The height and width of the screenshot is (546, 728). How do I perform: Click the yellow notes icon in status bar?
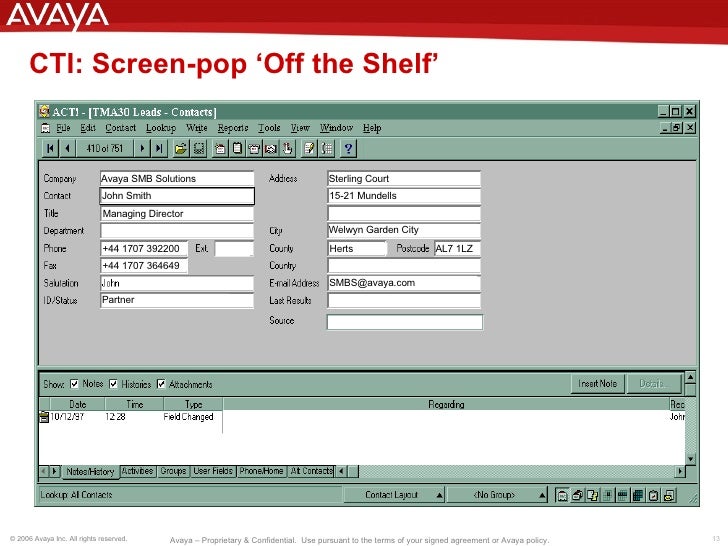pyautogui.click(x=592, y=495)
